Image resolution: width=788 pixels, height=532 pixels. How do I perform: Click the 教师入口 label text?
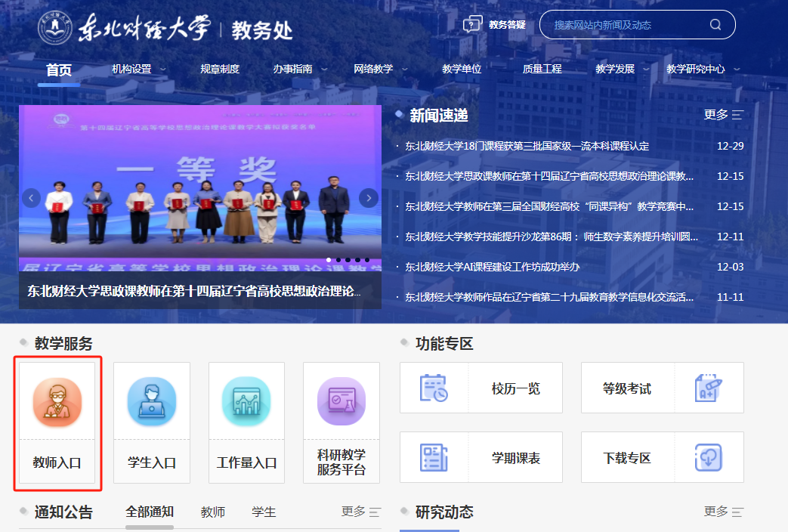57,462
